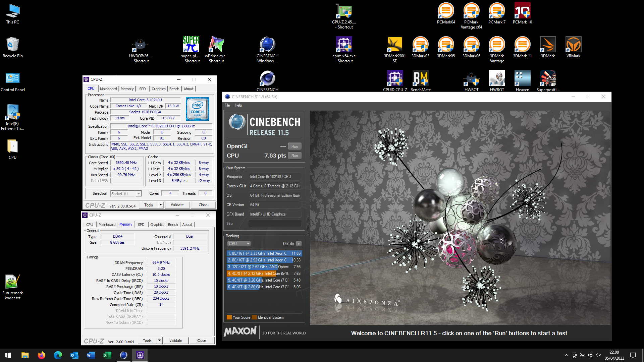Open the Recycle Bin icon

(13, 47)
